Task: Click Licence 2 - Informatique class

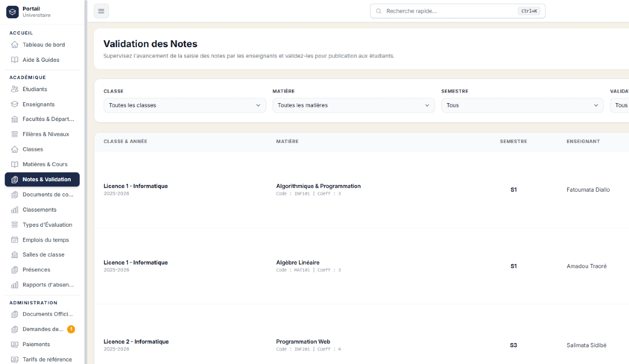Action: coord(136,341)
